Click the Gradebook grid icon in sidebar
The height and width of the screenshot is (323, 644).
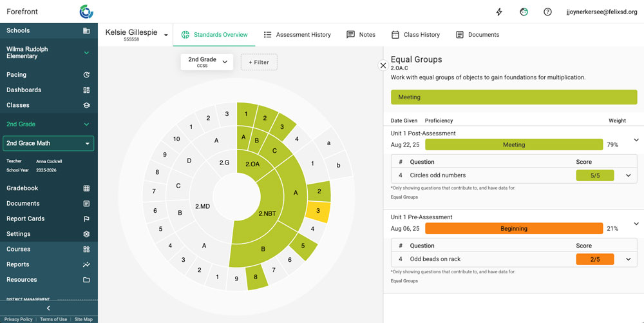click(86, 188)
